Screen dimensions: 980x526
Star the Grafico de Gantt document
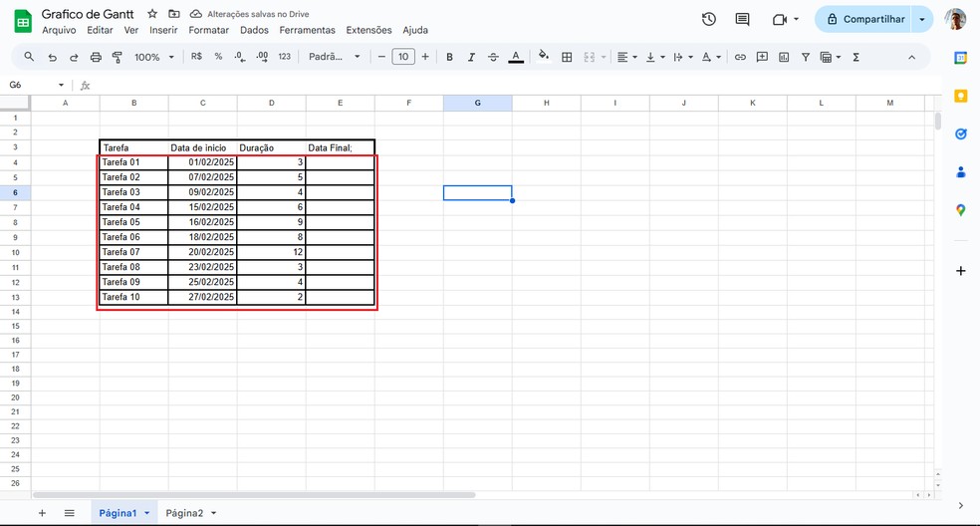[x=152, y=14]
